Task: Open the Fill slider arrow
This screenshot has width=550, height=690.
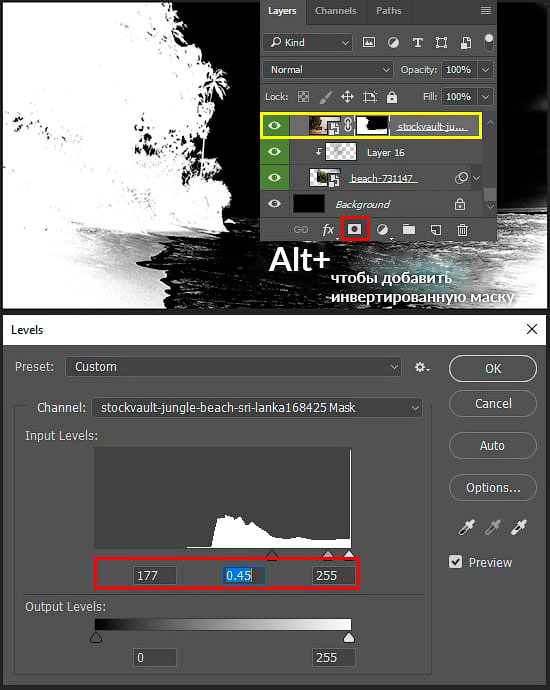Action: coord(485,96)
